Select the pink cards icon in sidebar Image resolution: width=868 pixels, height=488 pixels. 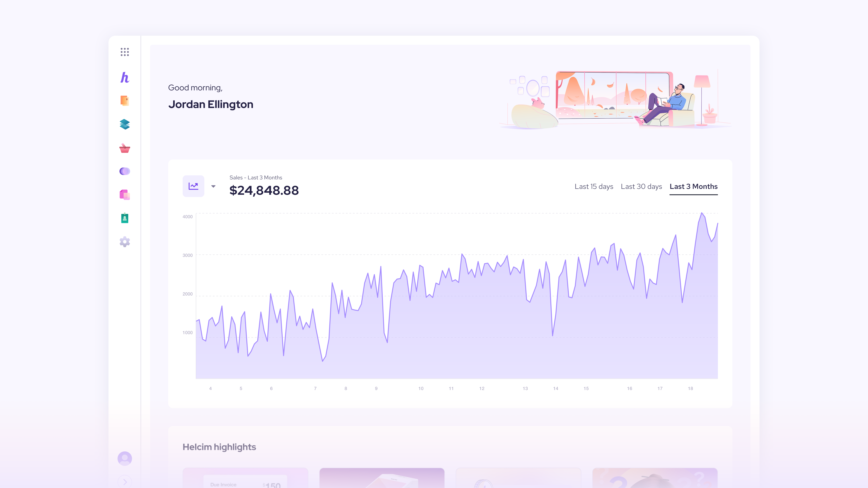click(x=125, y=195)
